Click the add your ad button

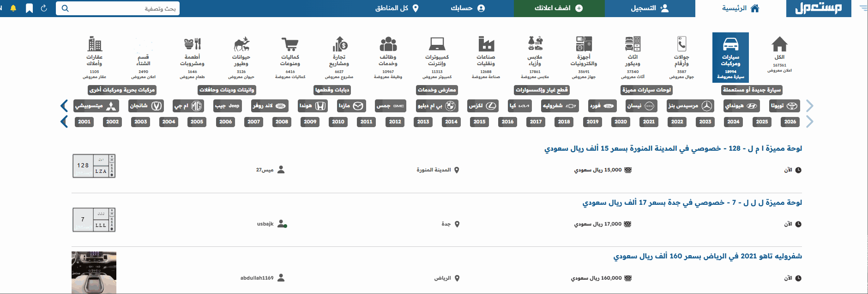click(x=559, y=8)
